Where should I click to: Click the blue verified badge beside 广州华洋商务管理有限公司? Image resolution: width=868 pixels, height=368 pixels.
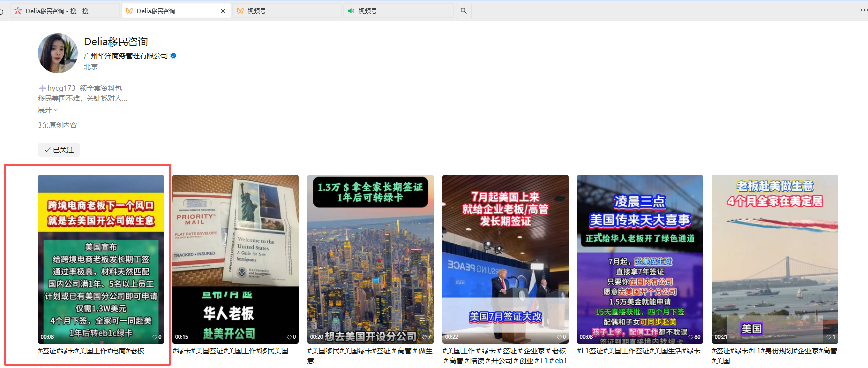(x=173, y=56)
